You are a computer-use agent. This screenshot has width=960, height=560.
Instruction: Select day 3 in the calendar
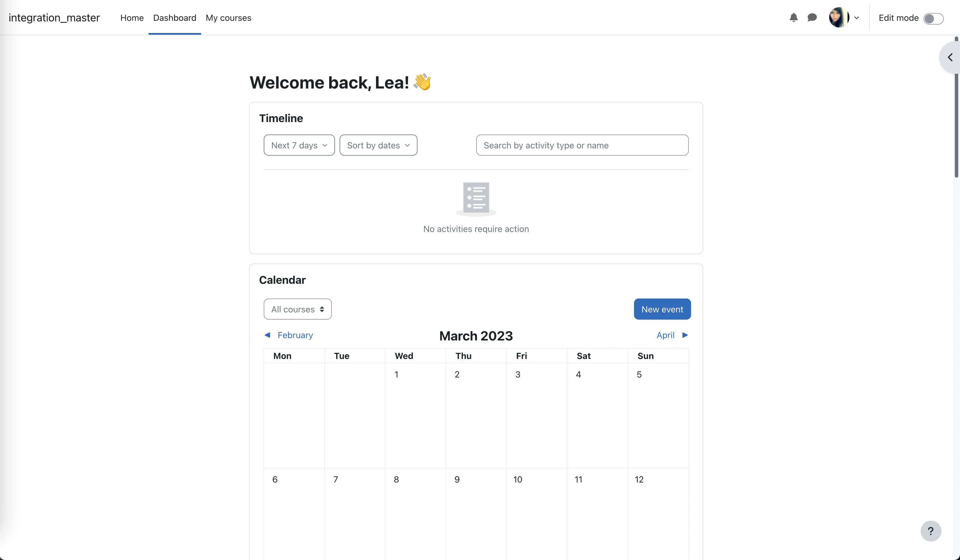518,375
